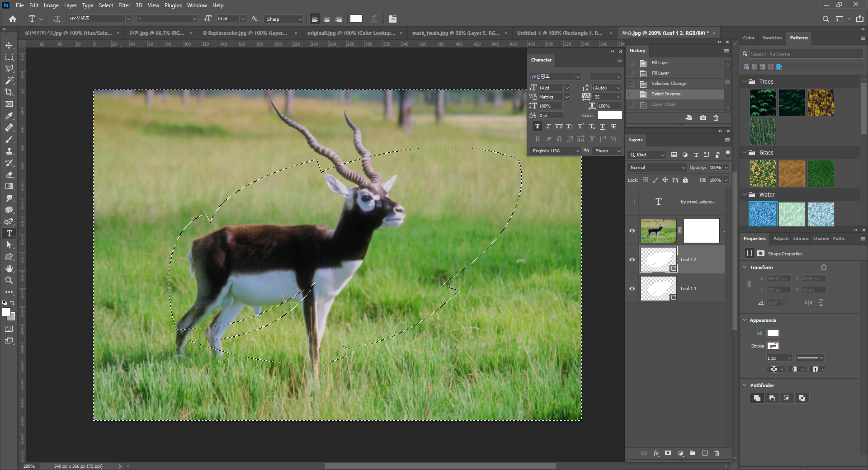
Task: Open the Filter menu
Action: coord(124,5)
